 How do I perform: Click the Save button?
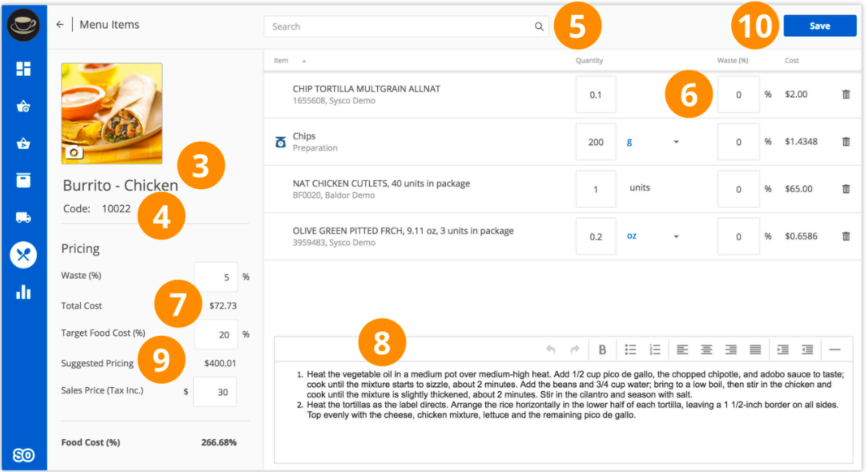pos(819,26)
